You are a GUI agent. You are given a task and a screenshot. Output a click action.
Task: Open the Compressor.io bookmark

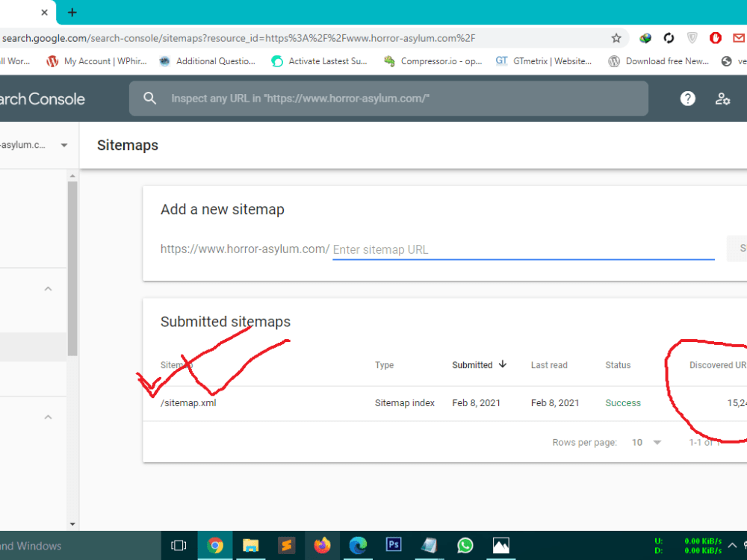coord(433,61)
